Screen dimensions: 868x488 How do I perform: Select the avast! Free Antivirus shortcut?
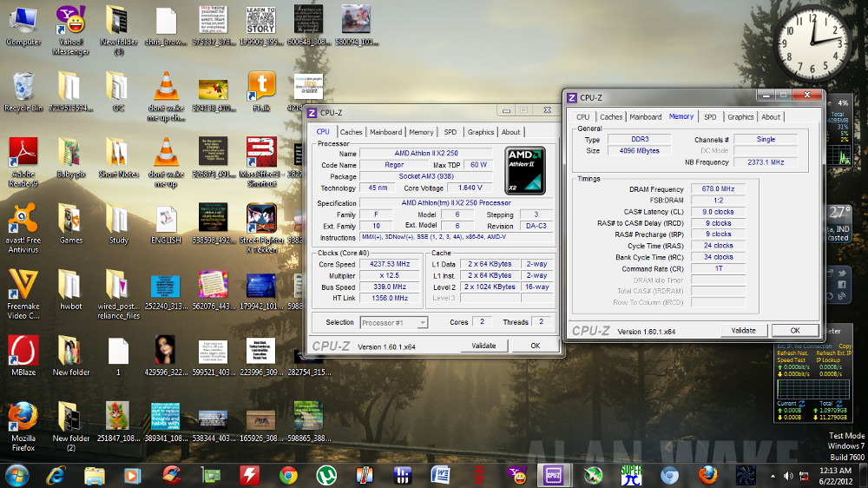point(23,228)
